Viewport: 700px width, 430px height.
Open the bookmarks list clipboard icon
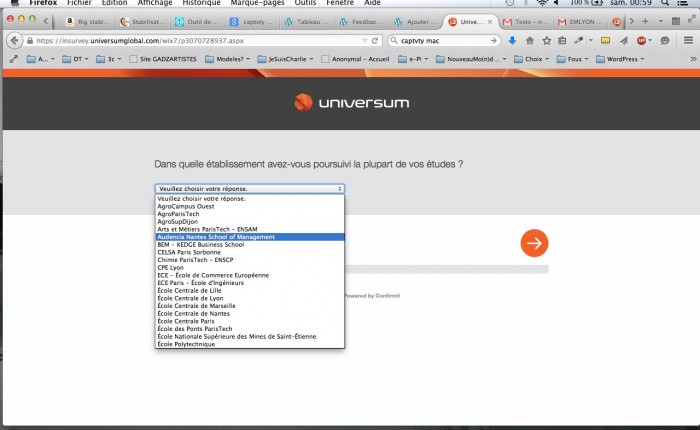562,41
